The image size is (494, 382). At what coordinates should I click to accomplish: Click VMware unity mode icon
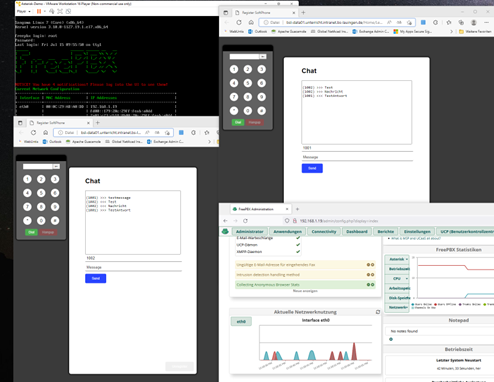[68, 11]
